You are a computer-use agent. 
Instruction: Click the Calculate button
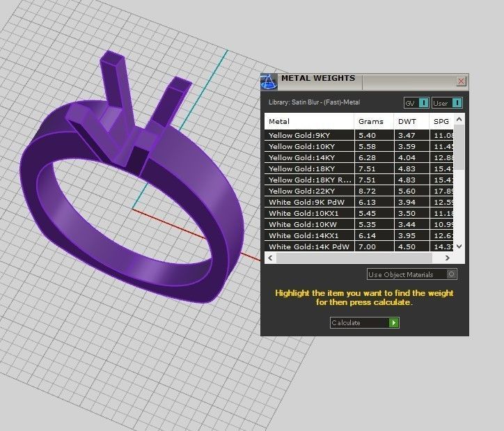pos(365,322)
